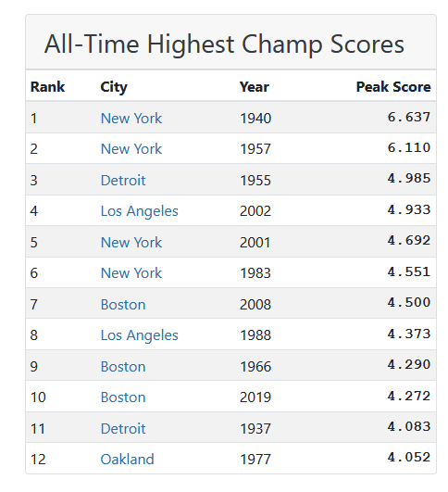Select the peak score value 4.052

pyautogui.click(x=409, y=457)
